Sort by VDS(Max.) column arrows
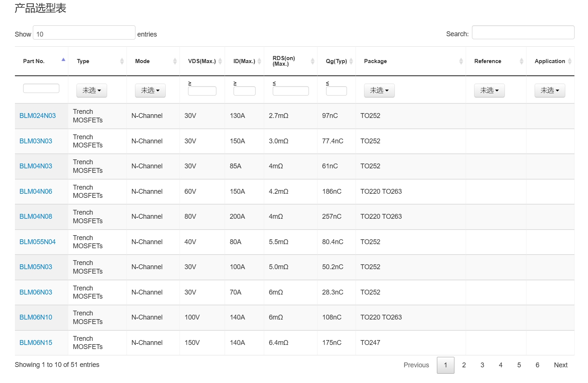The height and width of the screenshot is (383, 588). [220, 61]
